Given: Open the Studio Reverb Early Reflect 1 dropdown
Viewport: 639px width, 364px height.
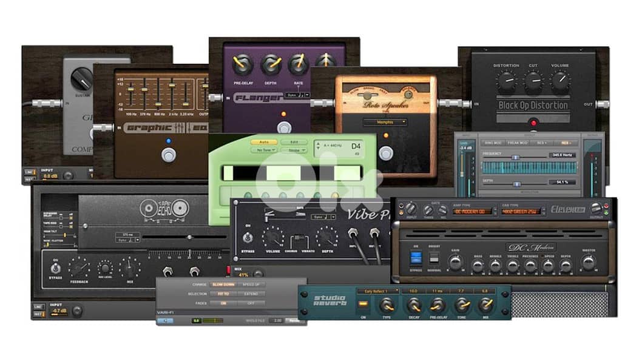Looking at the screenshot, I should pos(378,291).
